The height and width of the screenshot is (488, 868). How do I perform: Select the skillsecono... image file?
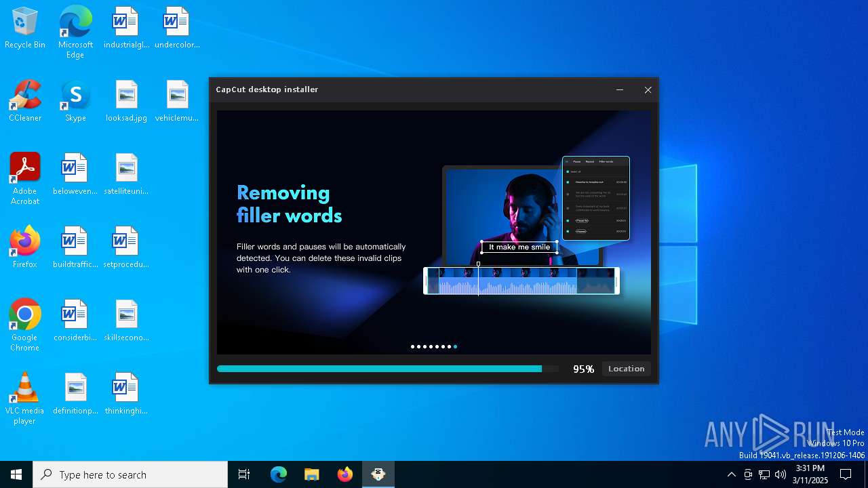point(126,321)
